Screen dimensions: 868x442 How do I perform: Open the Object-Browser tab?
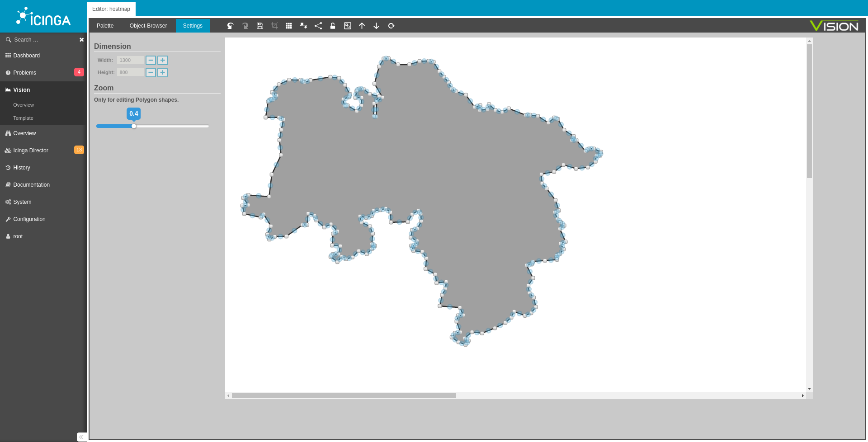[x=148, y=26]
